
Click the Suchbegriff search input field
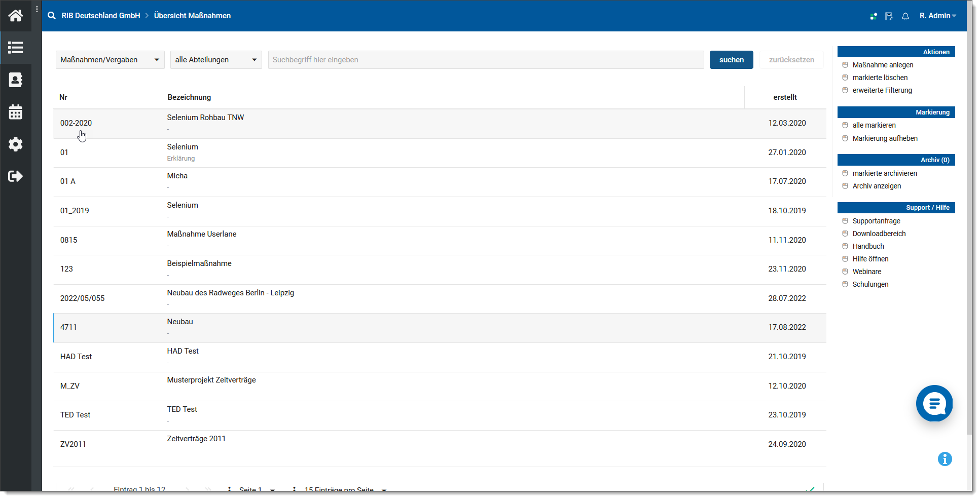(485, 60)
